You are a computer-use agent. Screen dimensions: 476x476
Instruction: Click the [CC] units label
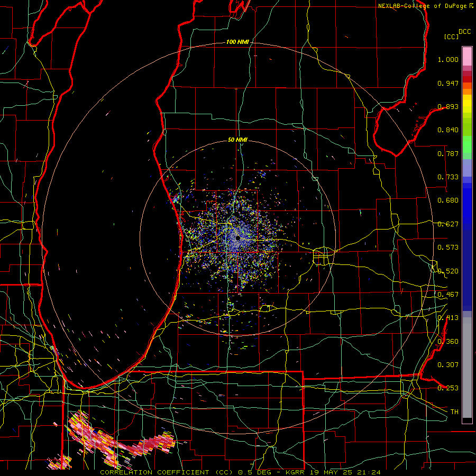click(451, 36)
